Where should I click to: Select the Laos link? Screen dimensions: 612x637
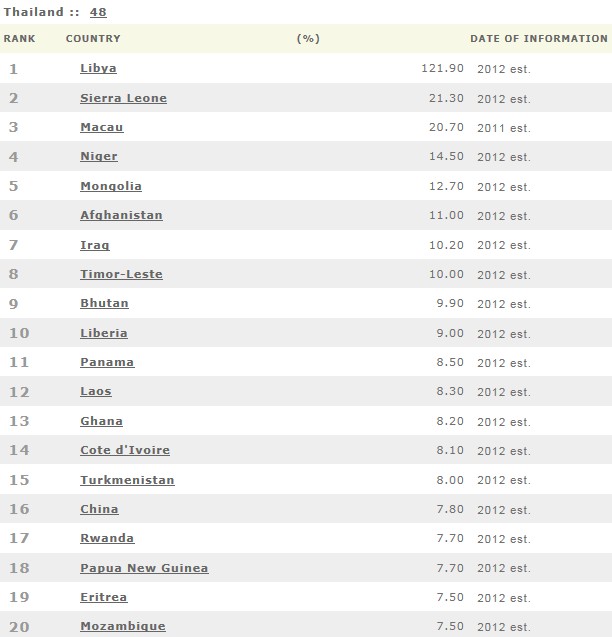pyautogui.click(x=96, y=391)
